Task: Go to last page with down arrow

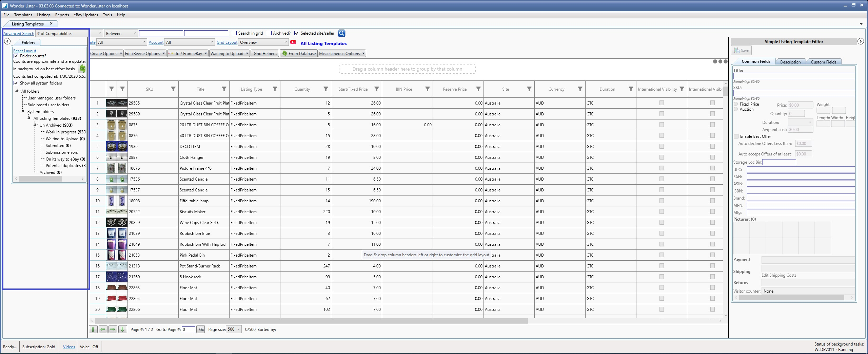Action: 123,329
